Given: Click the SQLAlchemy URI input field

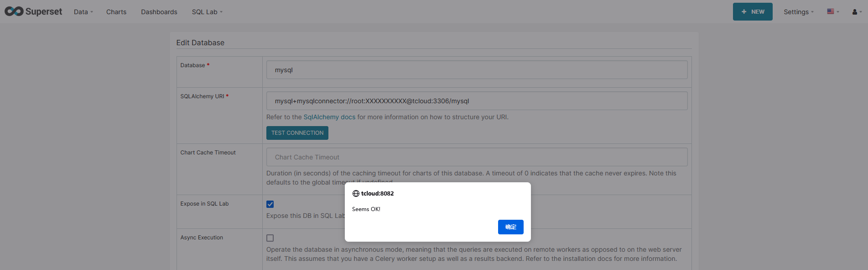Looking at the screenshot, I should (x=477, y=101).
